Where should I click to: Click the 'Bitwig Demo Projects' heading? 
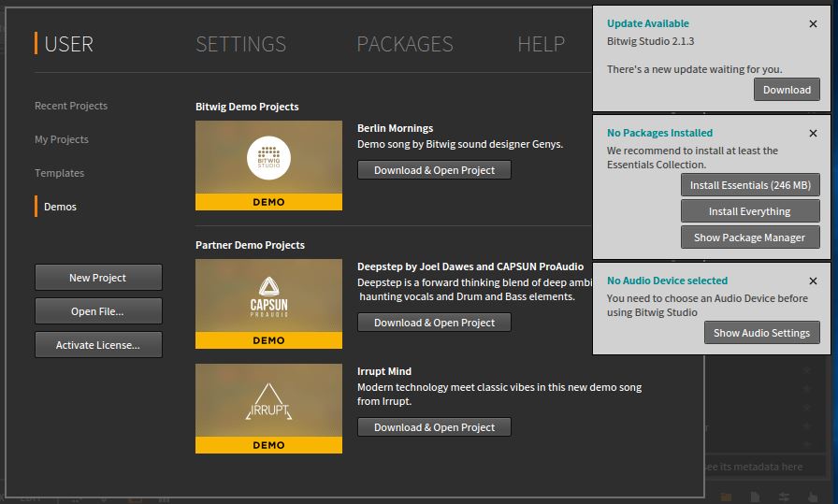coord(247,107)
